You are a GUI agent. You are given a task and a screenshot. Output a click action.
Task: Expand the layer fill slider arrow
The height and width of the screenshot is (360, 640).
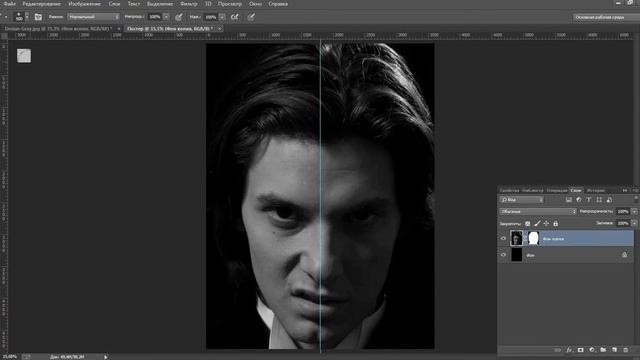[634, 223]
